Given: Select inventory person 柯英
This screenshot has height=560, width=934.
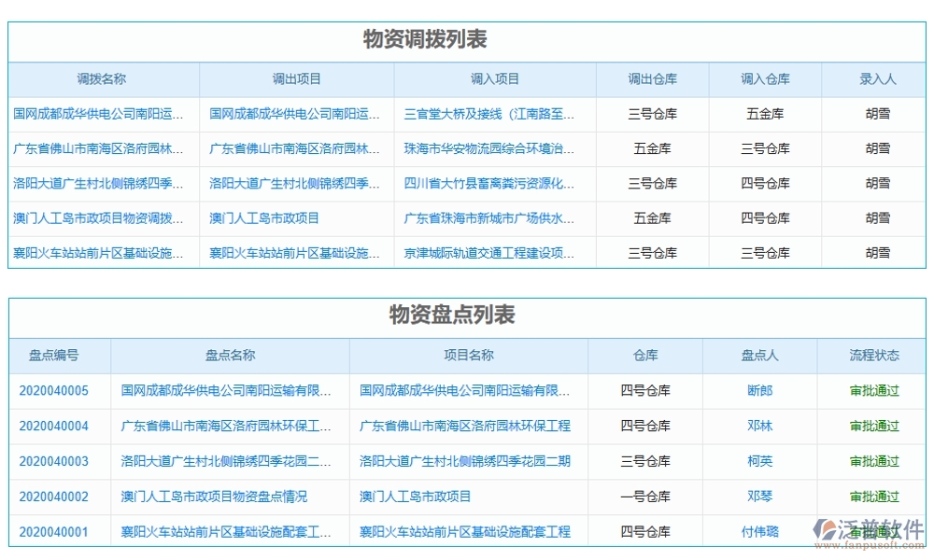Looking at the screenshot, I should pos(758,462).
